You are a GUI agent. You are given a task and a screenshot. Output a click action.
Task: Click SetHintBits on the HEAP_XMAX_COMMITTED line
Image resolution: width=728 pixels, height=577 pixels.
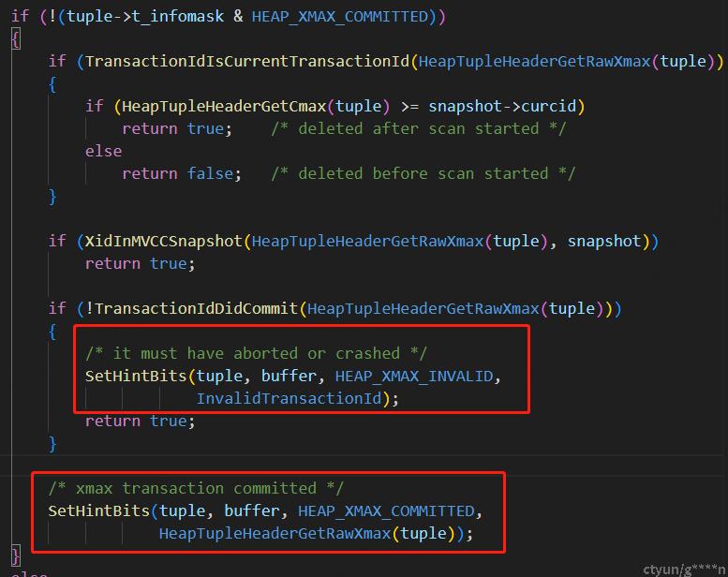98,511
